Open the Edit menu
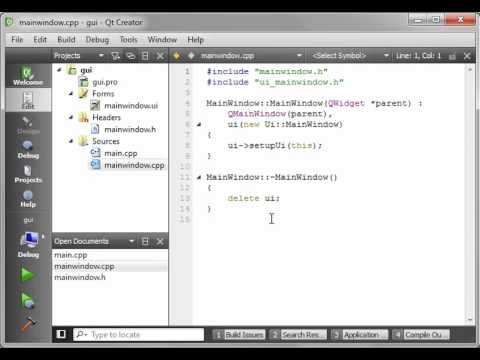The width and height of the screenshot is (480, 360). coord(40,40)
